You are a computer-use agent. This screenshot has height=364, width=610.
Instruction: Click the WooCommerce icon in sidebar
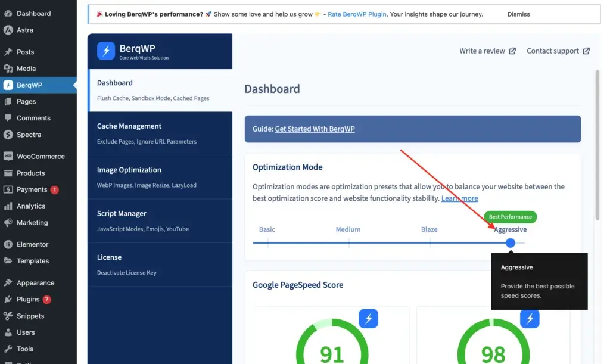[x=8, y=156]
